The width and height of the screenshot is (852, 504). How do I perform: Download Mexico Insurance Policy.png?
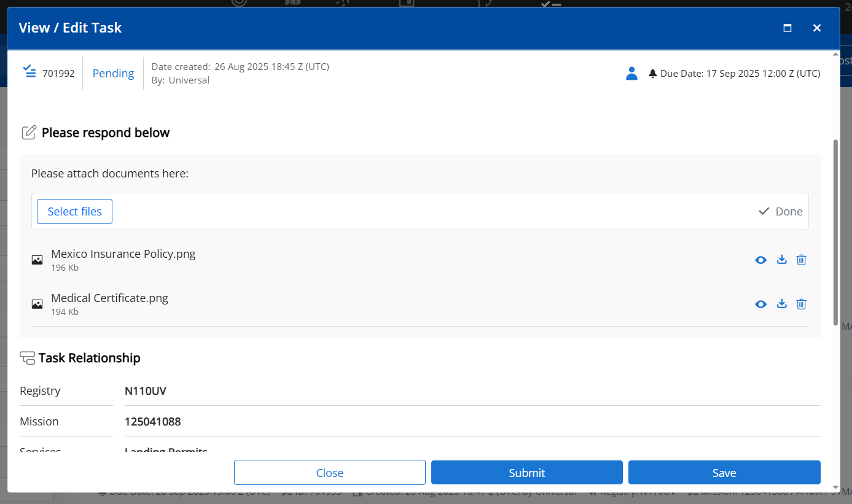tap(781, 260)
